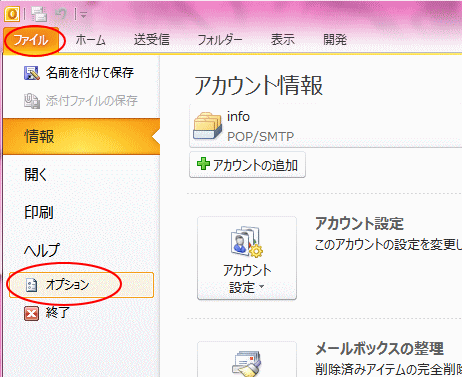Click the Outlook application icon in title bar
Viewport: 462px width, 377px height.
tap(12, 14)
